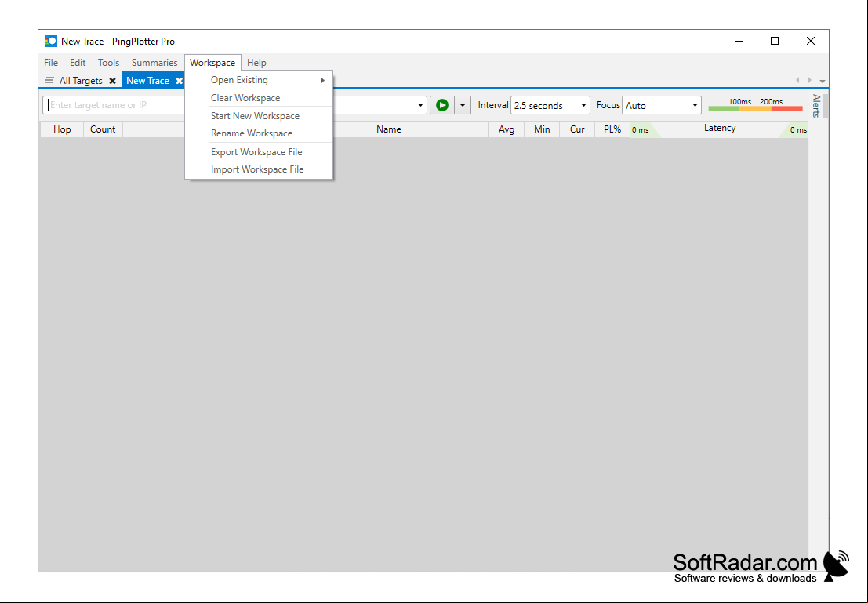This screenshot has width=868, height=603.
Task: Click the Count column header
Action: click(x=103, y=129)
